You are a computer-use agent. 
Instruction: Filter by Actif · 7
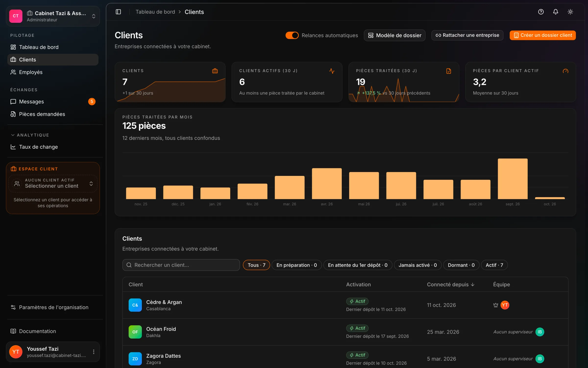coord(494,265)
